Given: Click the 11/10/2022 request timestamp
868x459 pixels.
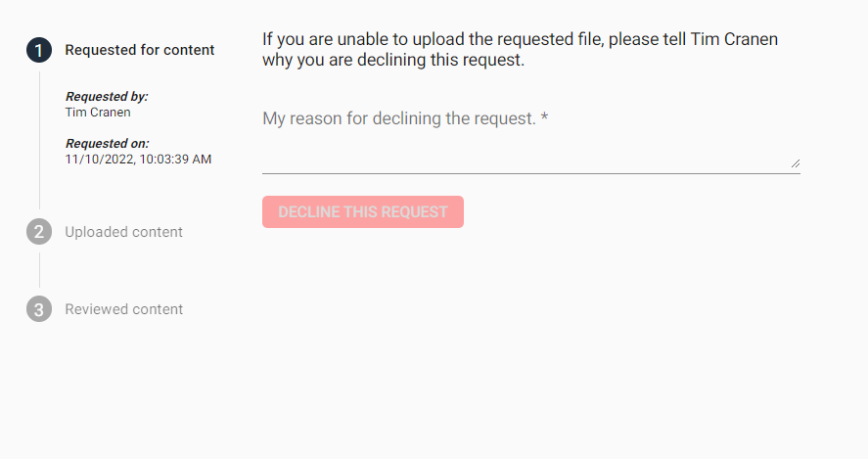Looking at the screenshot, I should tap(138, 159).
